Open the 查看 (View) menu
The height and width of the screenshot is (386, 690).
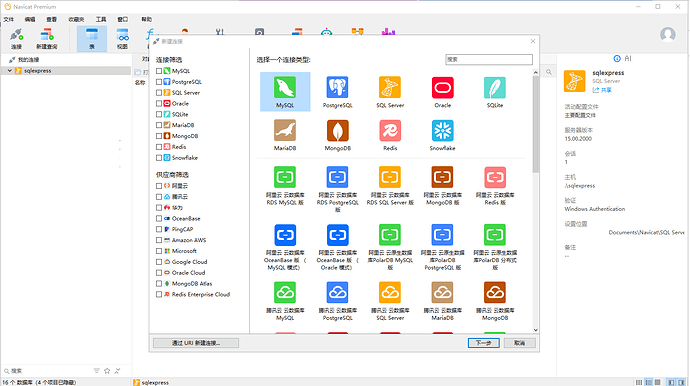[x=51, y=19]
